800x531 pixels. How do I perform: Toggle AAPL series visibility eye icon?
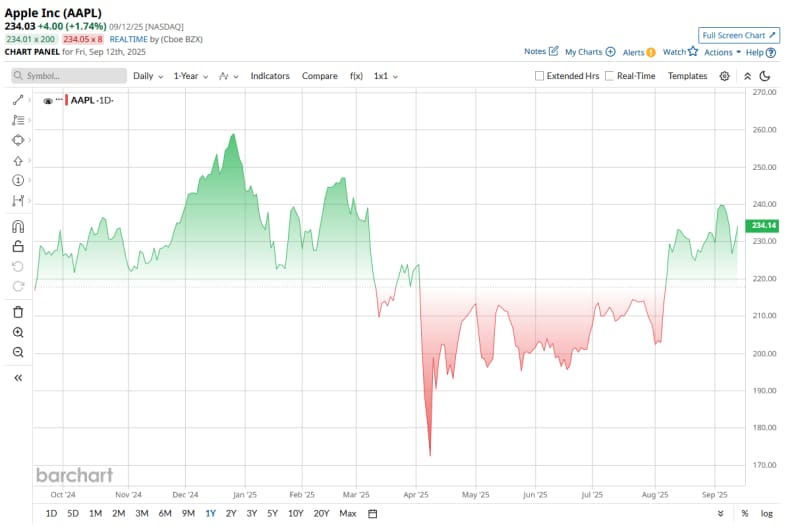pyautogui.click(x=47, y=100)
